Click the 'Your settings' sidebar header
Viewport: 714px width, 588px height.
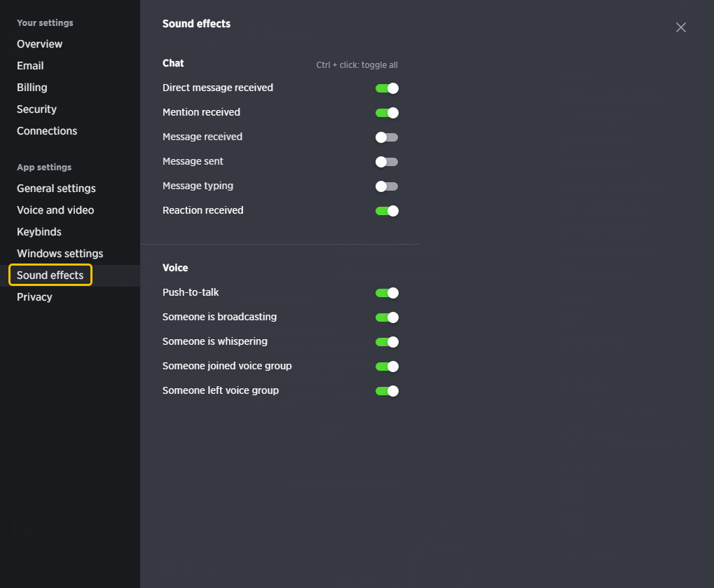(45, 22)
